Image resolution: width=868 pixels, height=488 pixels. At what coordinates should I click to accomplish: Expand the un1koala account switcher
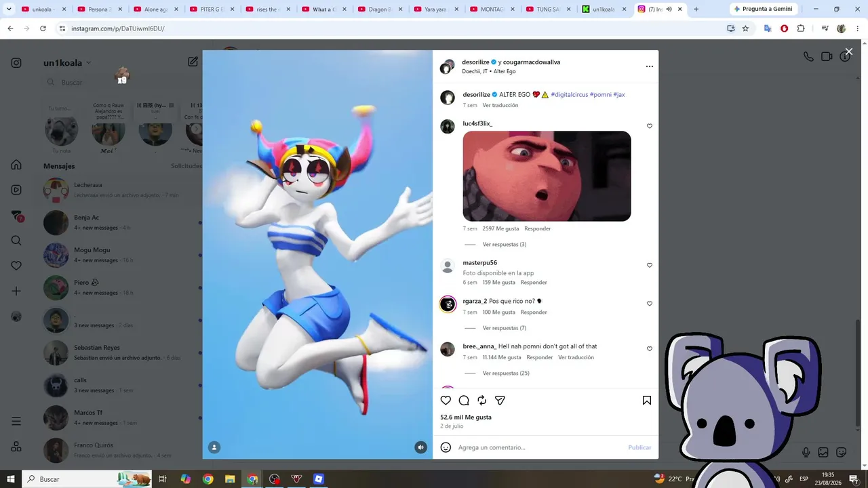coord(68,63)
